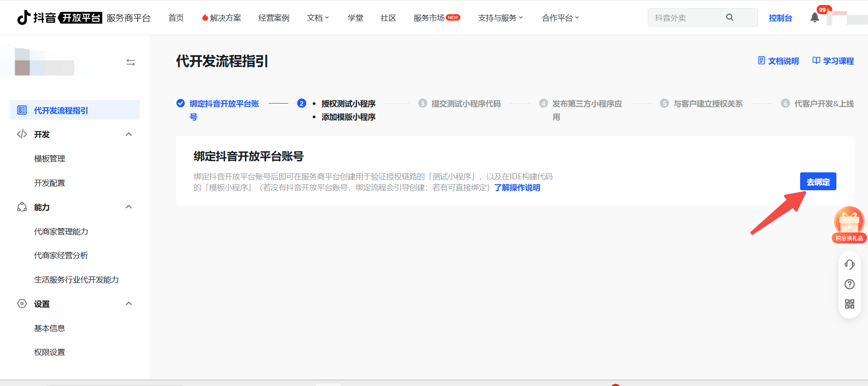Open the help question mark icon
Screen dimensions: 868x386
[850, 284]
